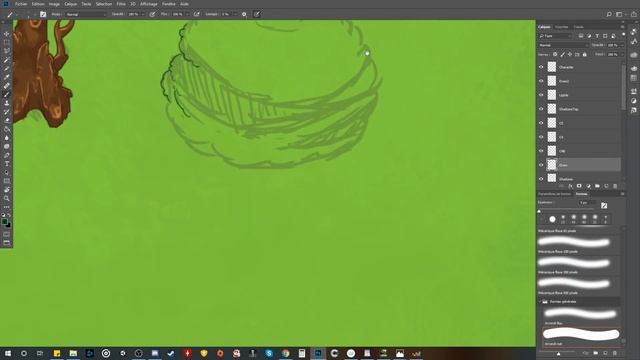640x360 pixels.
Task: Open the Image menu
Action: click(54, 4)
